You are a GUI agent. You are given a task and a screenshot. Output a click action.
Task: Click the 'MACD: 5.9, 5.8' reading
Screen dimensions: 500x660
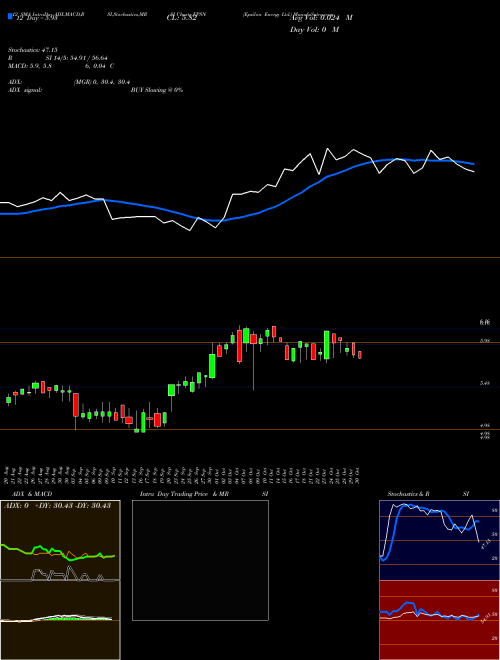pyautogui.click(x=29, y=66)
